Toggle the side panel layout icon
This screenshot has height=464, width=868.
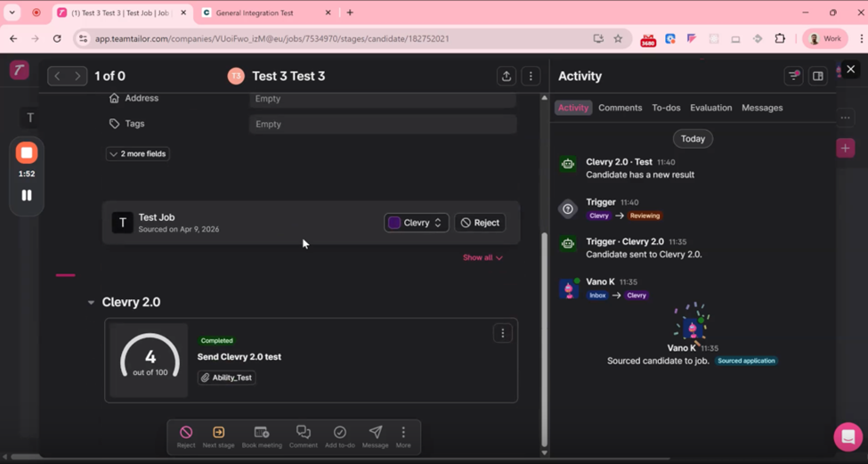coord(817,77)
